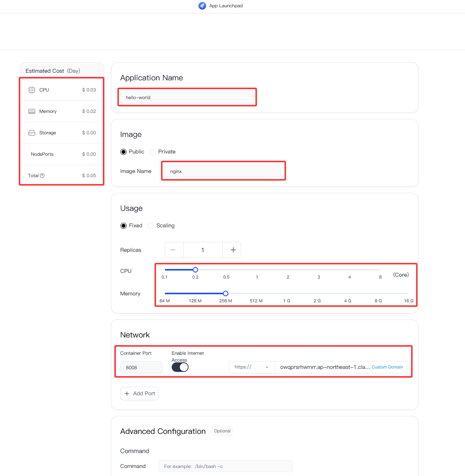
Task: Click the Container Port 8008 field
Action: coord(141,367)
